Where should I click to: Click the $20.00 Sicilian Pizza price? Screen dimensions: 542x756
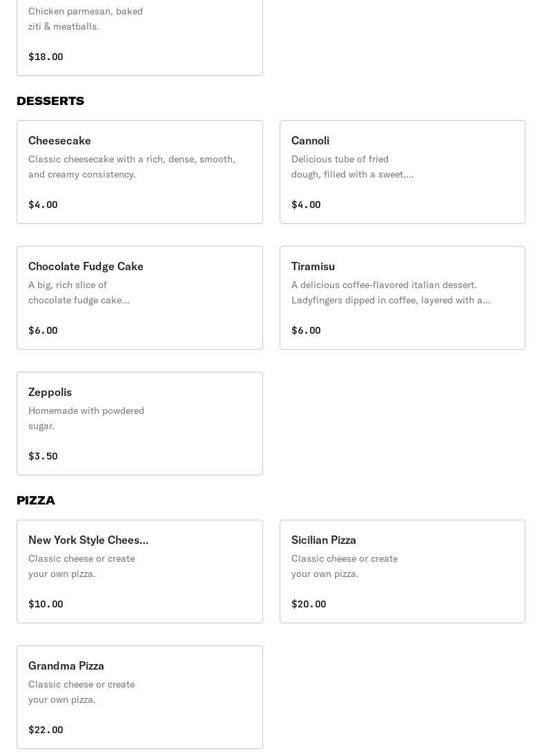point(309,604)
